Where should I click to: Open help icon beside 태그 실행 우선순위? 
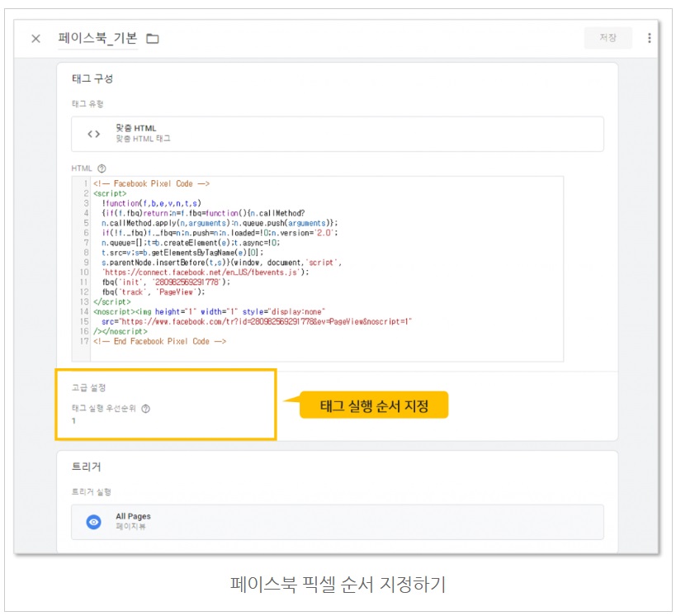coord(146,409)
